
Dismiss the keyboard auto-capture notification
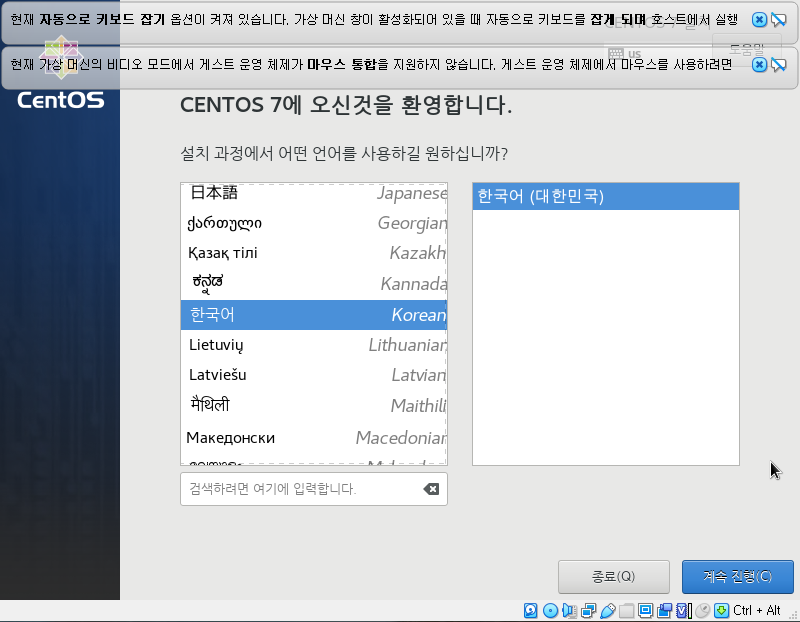(x=759, y=20)
